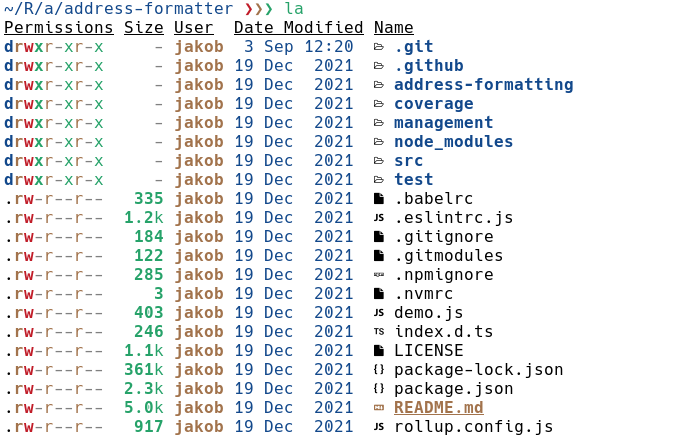
Task: Click the index.d.ts file name
Action: pos(444,332)
